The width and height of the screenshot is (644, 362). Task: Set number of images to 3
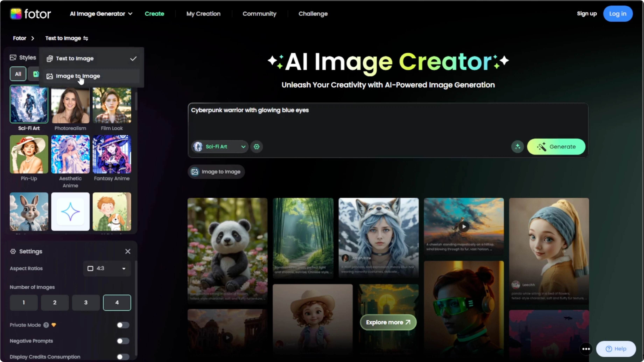pos(86,303)
